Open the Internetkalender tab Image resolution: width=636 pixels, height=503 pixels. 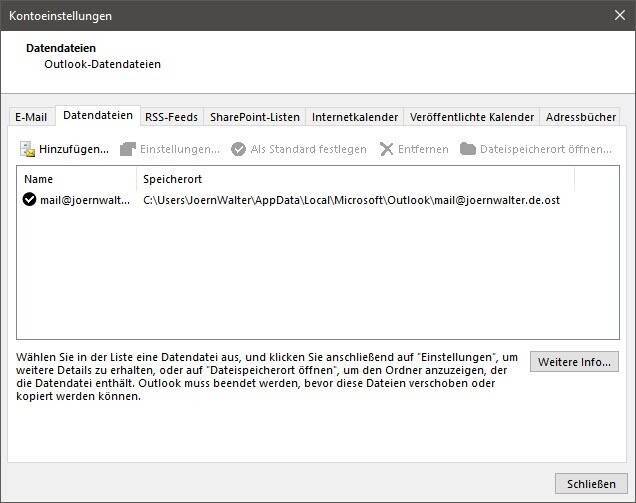point(355,117)
